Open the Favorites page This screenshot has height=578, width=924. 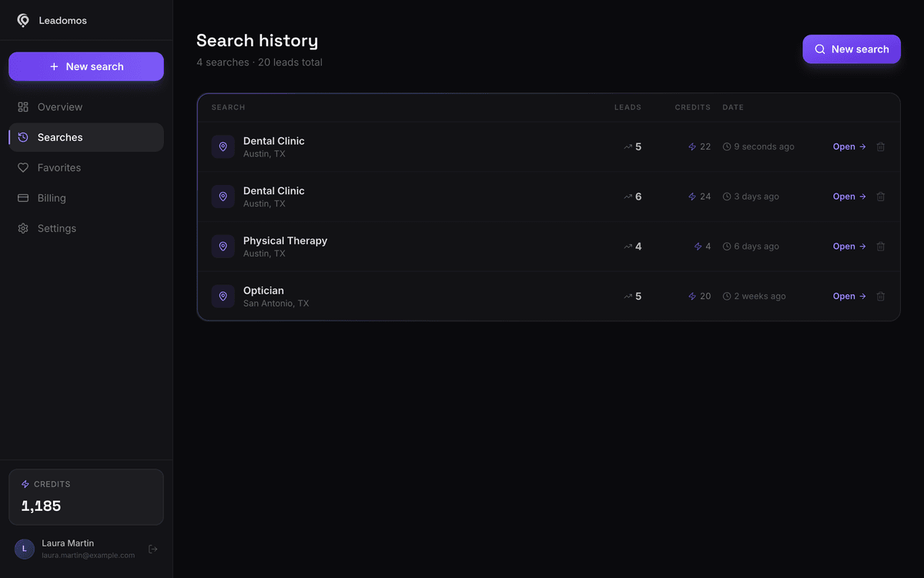86,168
